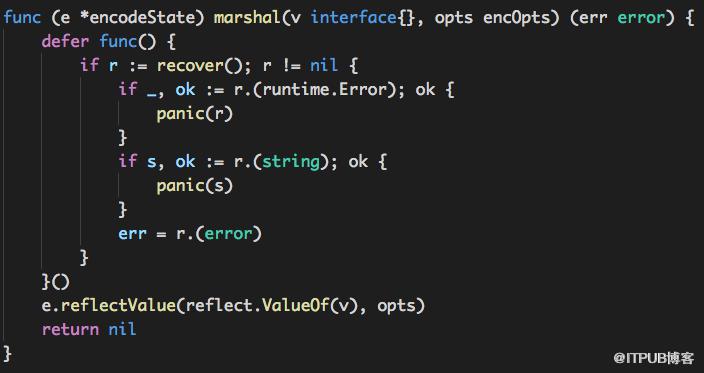The width and height of the screenshot is (704, 373).
Task: Click the closing }() of deferred func
Action: click(x=56, y=282)
